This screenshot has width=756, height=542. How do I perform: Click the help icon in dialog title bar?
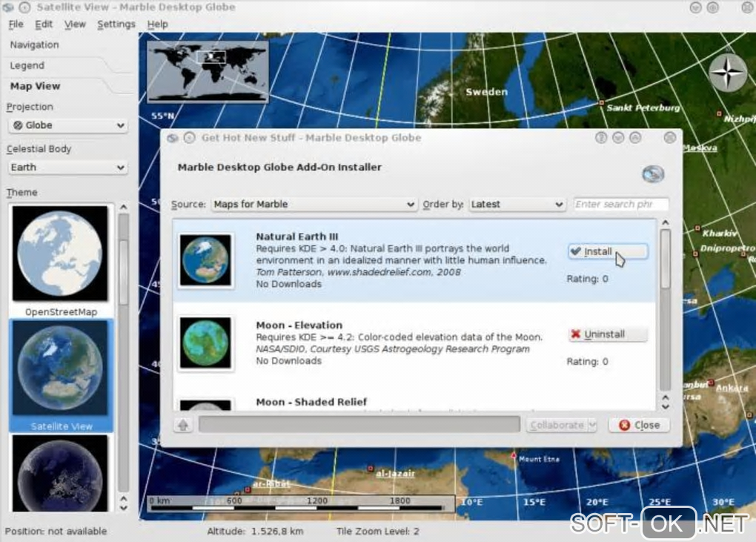tap(601, 138)
